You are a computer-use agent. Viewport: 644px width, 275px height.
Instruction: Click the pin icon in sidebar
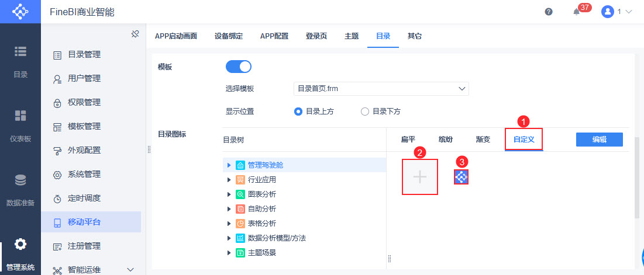pyautogui.click(x=135, y=34)
